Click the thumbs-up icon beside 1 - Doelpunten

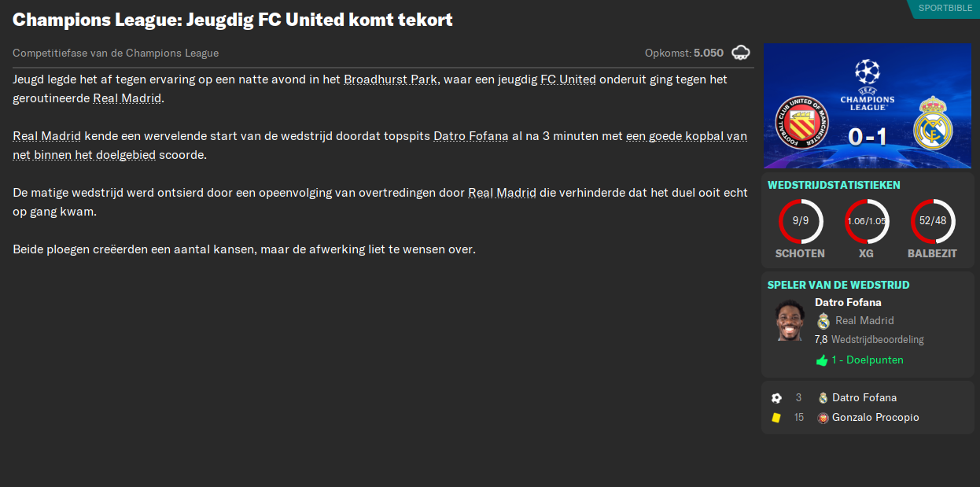820,360
